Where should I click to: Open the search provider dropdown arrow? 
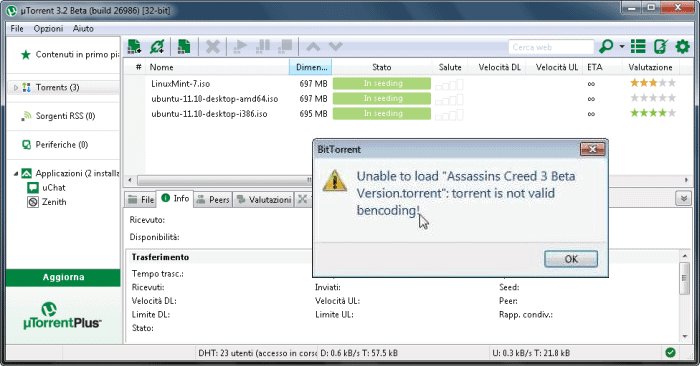(x=621, y=46)
